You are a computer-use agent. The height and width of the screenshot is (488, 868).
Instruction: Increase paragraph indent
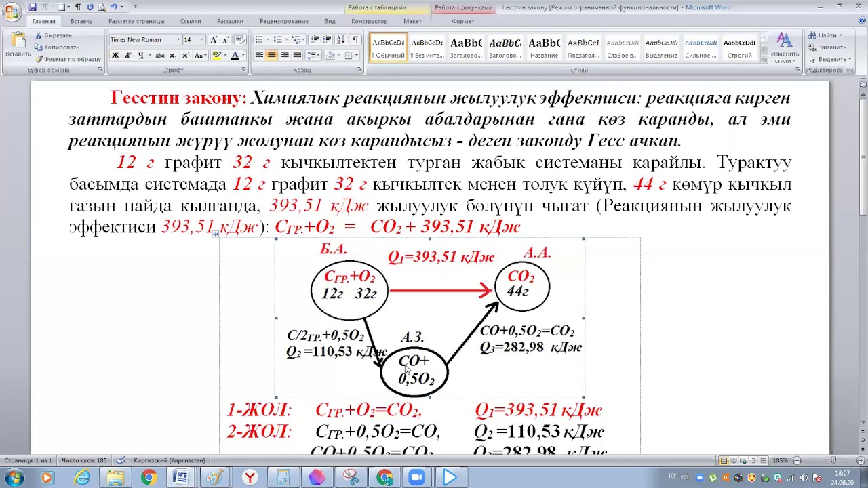click(x=327, y=40)
